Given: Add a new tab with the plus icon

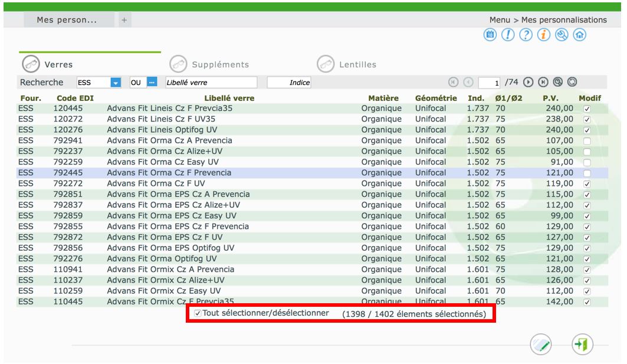Looking at the screenshot, I should tap(124, 20).
